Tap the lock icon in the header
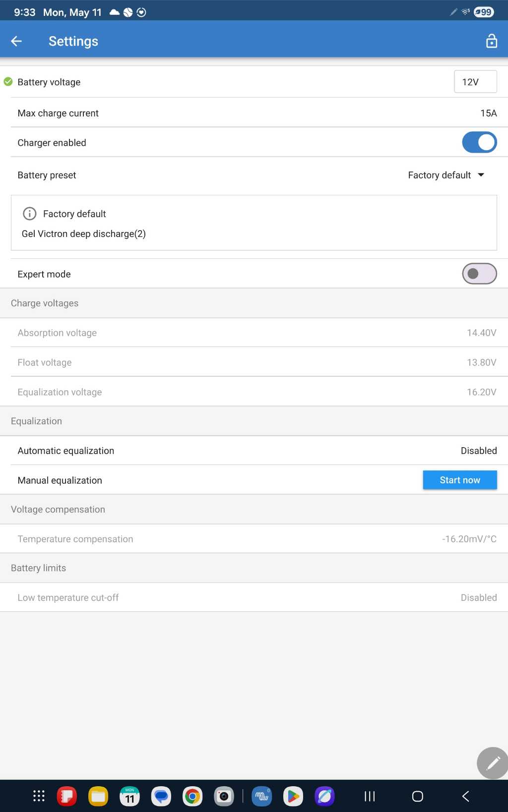The width and height of the screenshot is (508, 812). click(x=491, y=41)
